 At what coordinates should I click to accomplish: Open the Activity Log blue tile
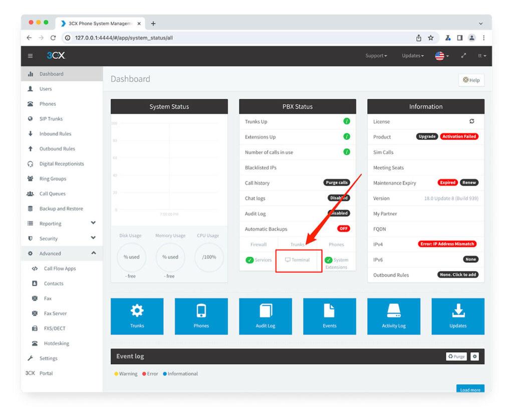coord(394,316)
